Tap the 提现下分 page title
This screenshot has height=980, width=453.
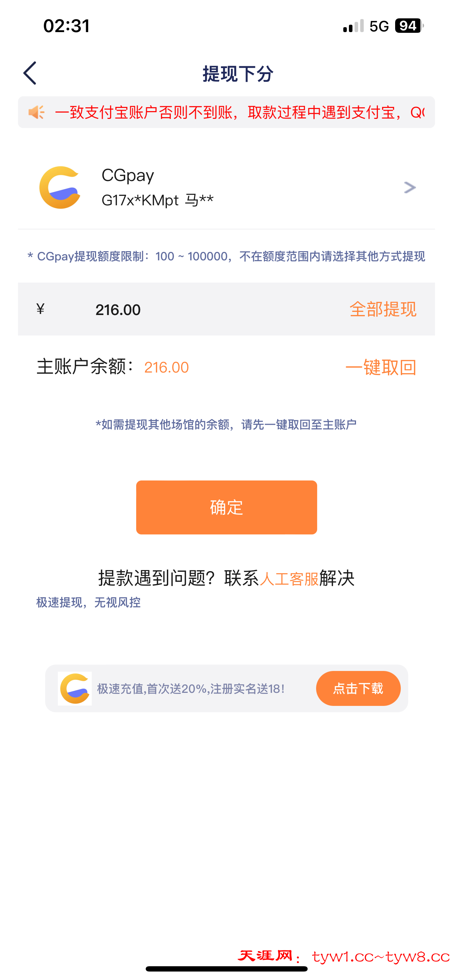[238, 74]
